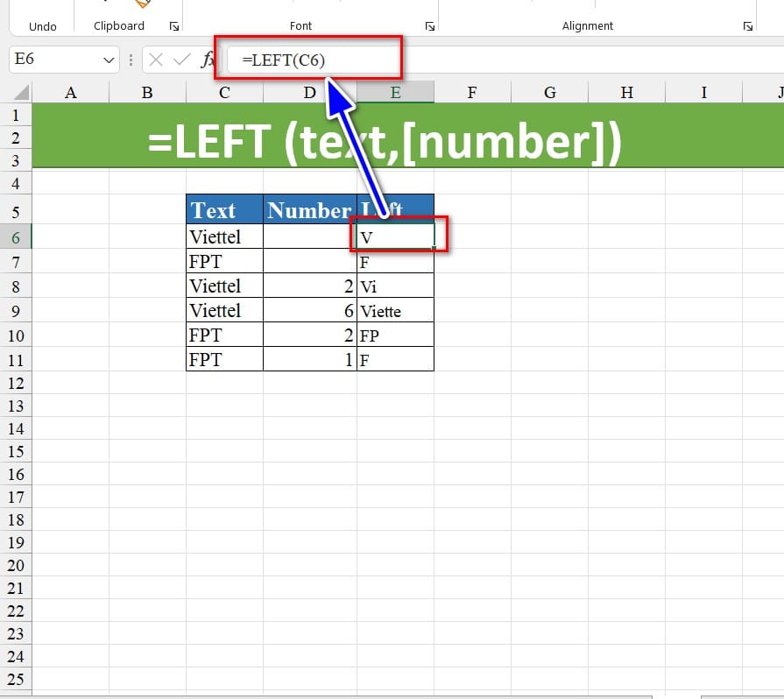The image size is (784, 699).
Task: Click the 'Text' table header cell
Action: tap(224, 210)
